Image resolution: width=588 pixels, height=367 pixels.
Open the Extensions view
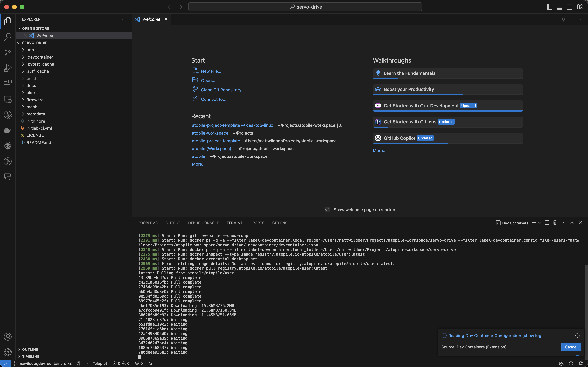coord(8,84)
